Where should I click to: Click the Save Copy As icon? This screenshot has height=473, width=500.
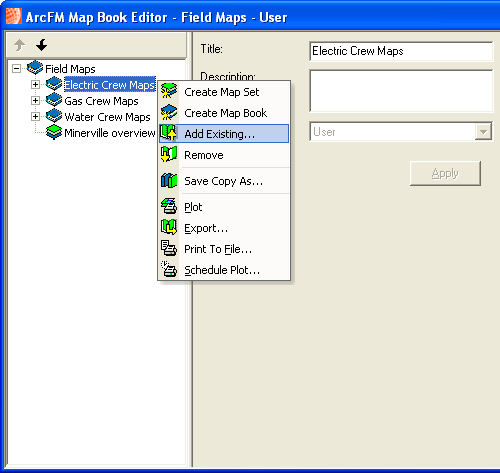click(x=169, y=180)
